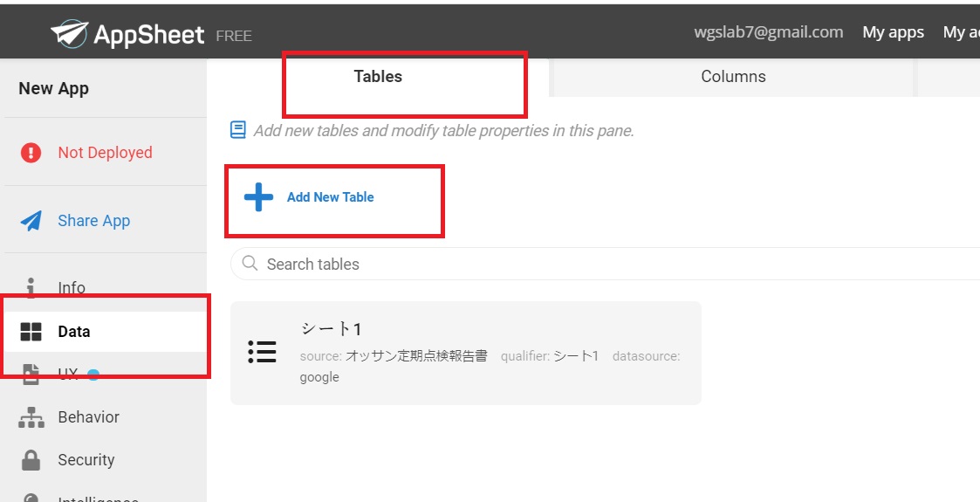Click the Behavior hierarchy icon
Viewport: 980px width, 502px height.
[31, 417]
